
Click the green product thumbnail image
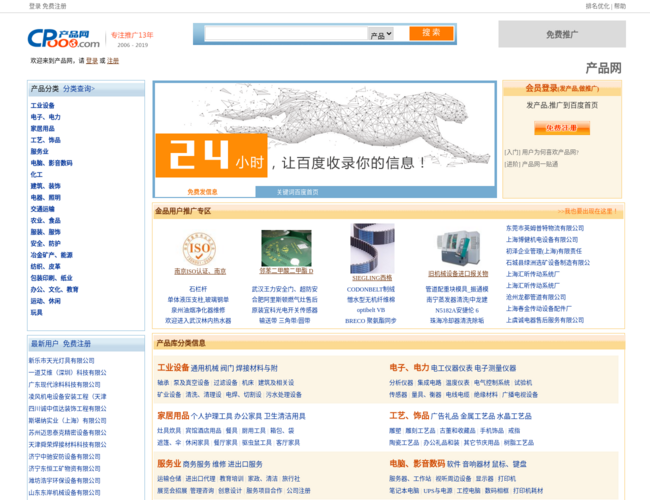click(x=286, y=248)
